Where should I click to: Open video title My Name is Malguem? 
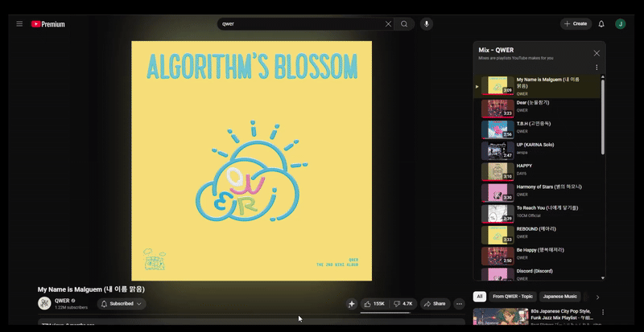[x=91, y=289]
